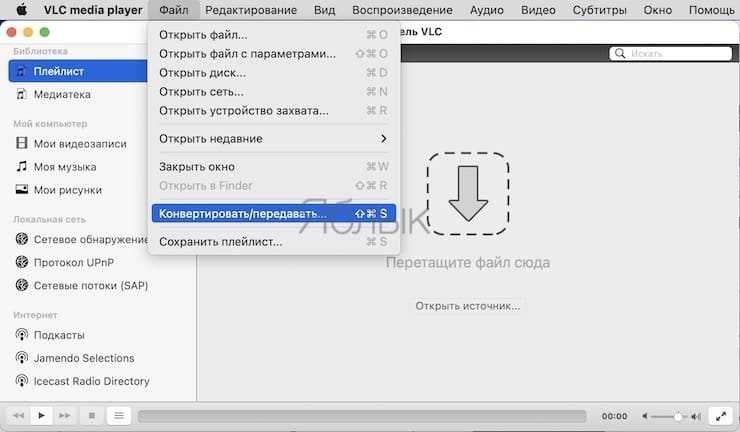The height and width of the screenshot is (432, 740).
Task: Open the Воспроизведение menu
Action: point(402,10)
